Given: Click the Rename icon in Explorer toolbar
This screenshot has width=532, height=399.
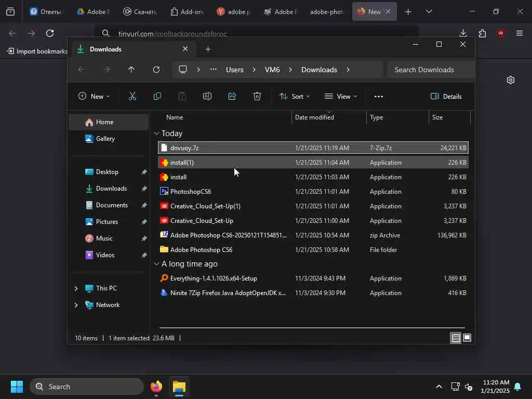Looking at the screenshot, I should click(207, 96).
